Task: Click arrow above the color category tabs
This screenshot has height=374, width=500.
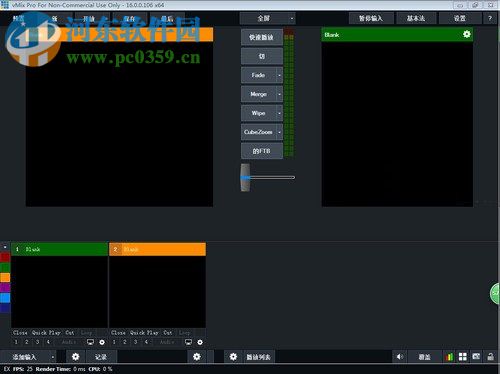Action: coord(5,247)
